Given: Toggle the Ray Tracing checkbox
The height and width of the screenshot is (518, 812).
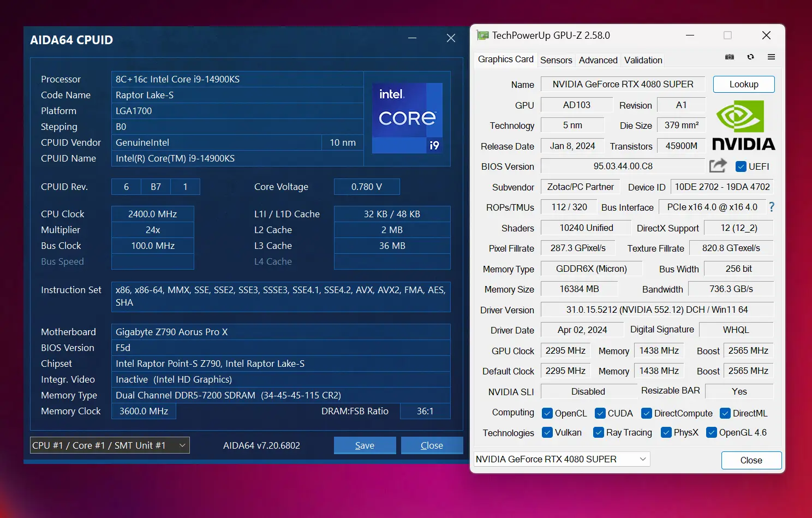Looking at the screenshot, I should pos(598,432).
